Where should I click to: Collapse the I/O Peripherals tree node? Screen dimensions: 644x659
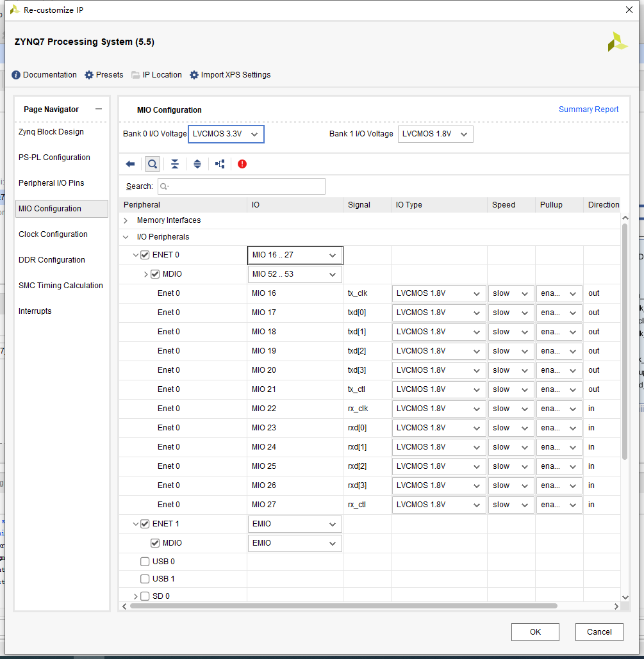click(x=126, y=237)
